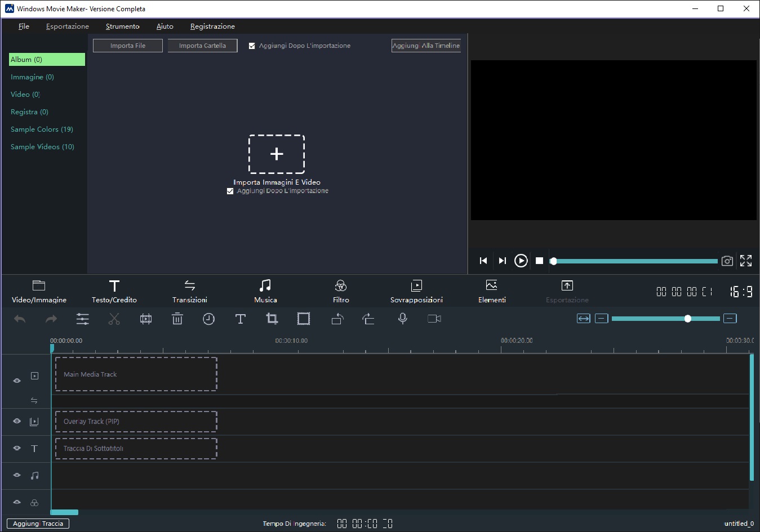This screenshot has width=760, height=532.
Task: Select the Registra (0) category
Action: pyautogui.click(x=29, y=112)
